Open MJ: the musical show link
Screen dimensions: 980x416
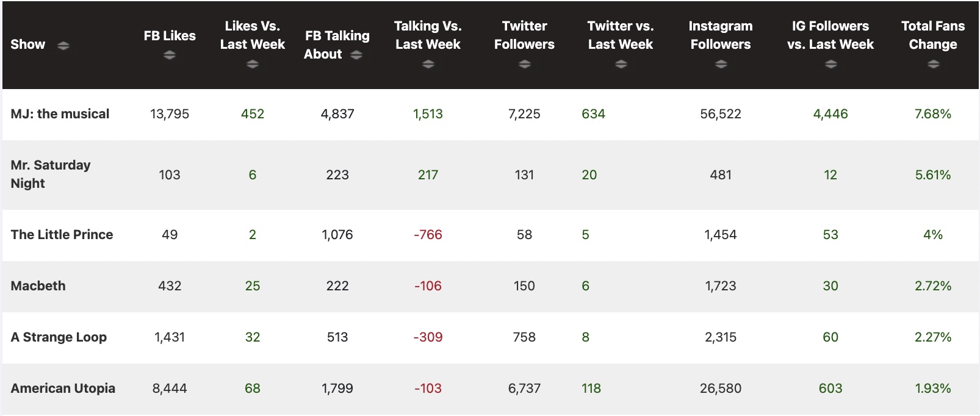click(60, 114)
